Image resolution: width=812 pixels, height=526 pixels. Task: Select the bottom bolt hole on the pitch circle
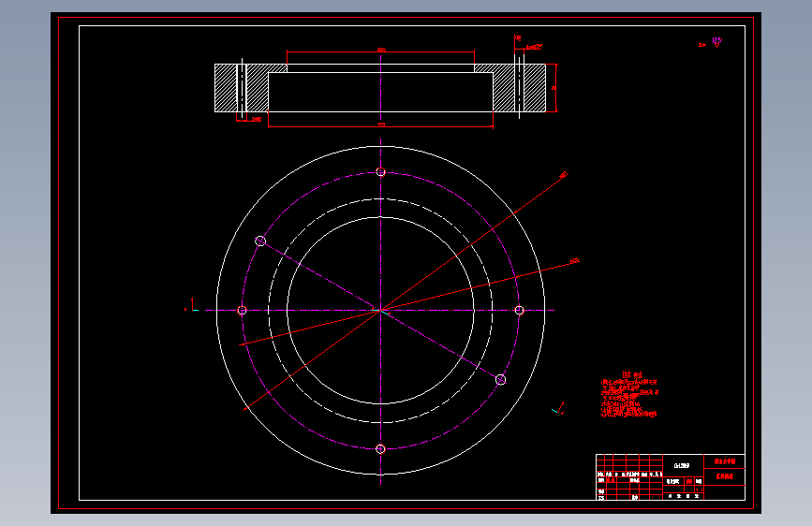[x=380, y=449]
